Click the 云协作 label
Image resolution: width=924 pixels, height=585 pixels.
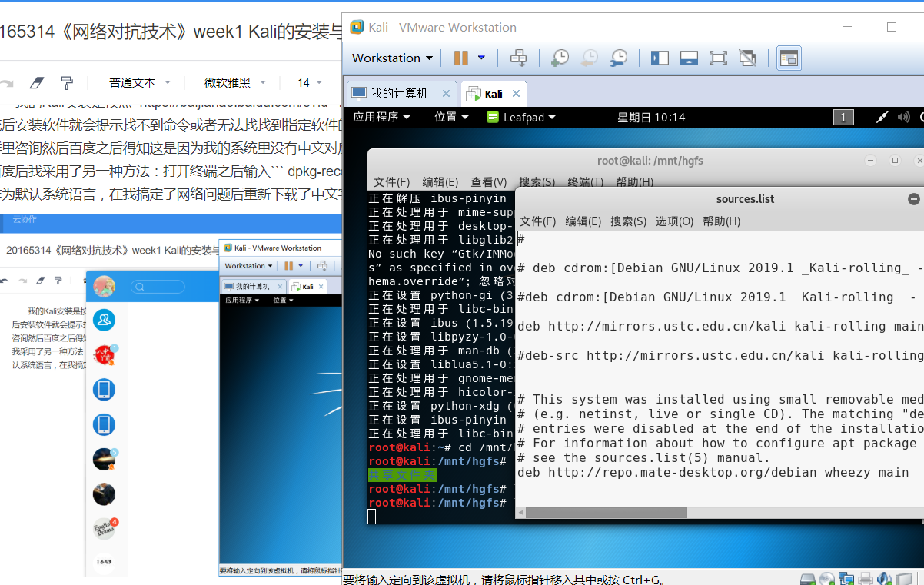pyautogui.click(x=25, y=219)
